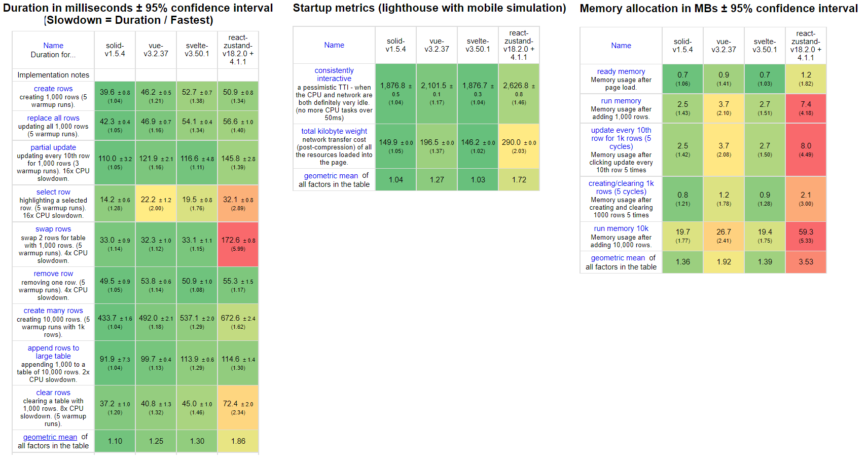Open the 'select row' benchmark link

(53, 192)
